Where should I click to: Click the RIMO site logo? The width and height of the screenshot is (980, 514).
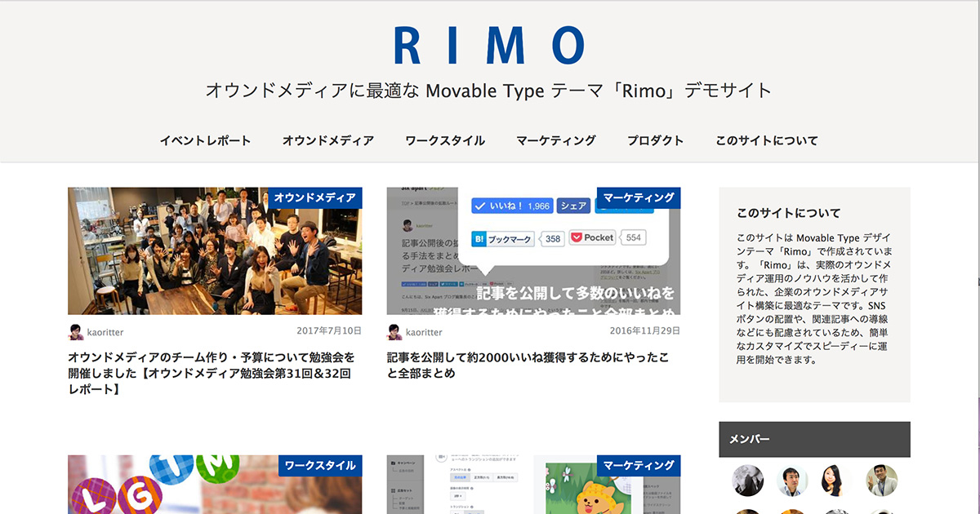[490, 45]
